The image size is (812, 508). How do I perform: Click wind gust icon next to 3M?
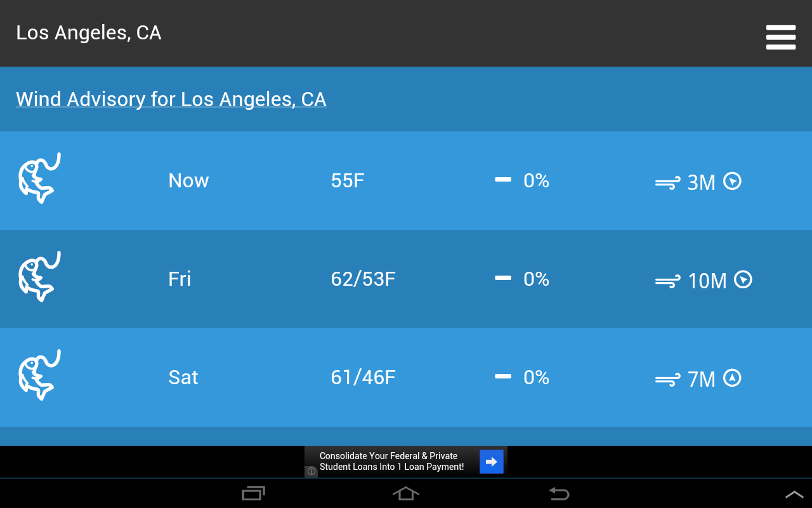(x=667, y=183)
